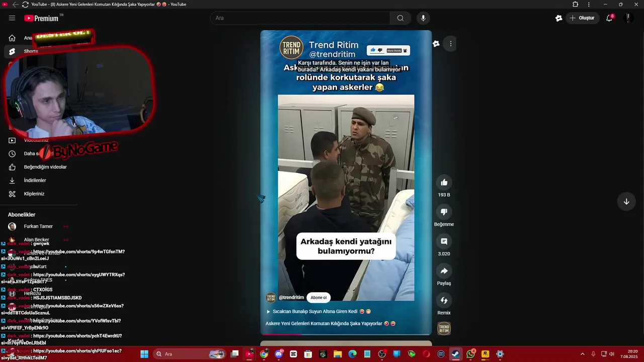This screenshot has width=644, height=362.
Task: Open the Windows Start menu
Action: (x=144, y=354)
